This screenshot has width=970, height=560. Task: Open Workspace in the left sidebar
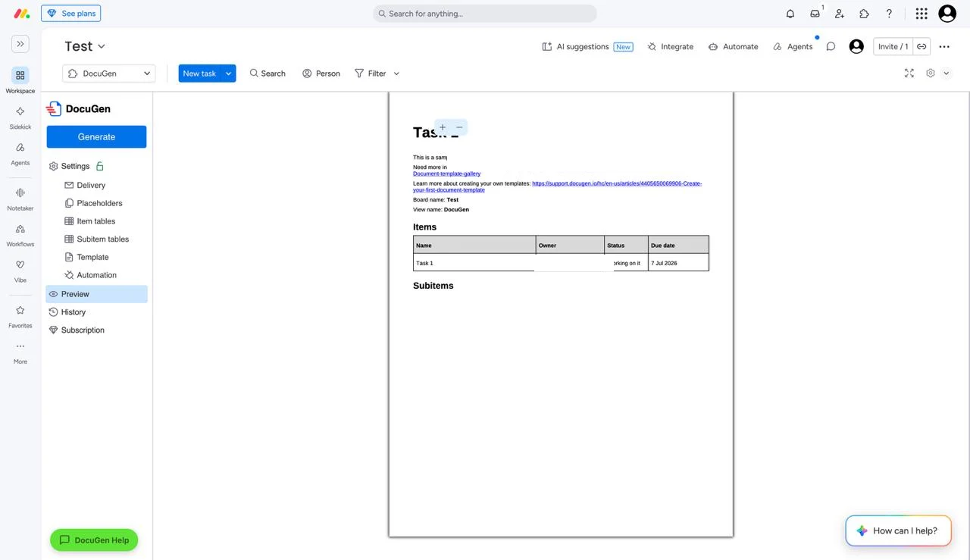click(20, 80)
